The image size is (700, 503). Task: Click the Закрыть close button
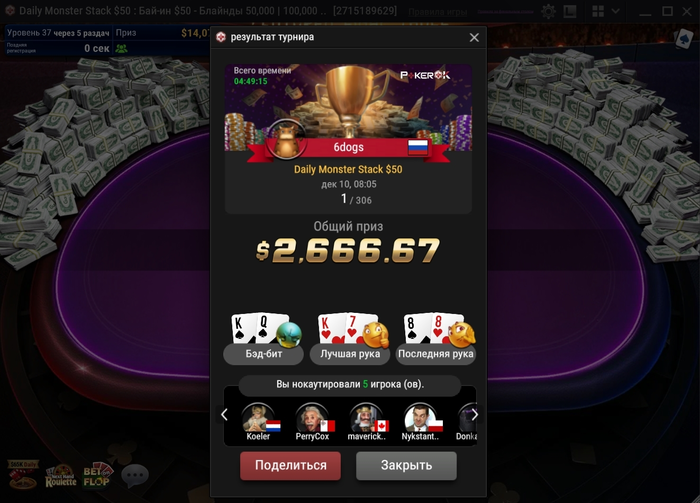tap(406, 466)
